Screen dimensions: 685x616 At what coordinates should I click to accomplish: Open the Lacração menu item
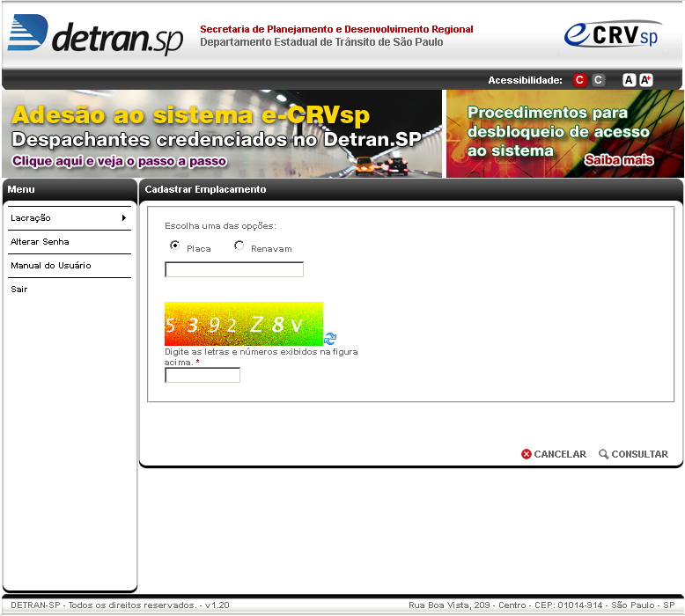coord(70,218)
